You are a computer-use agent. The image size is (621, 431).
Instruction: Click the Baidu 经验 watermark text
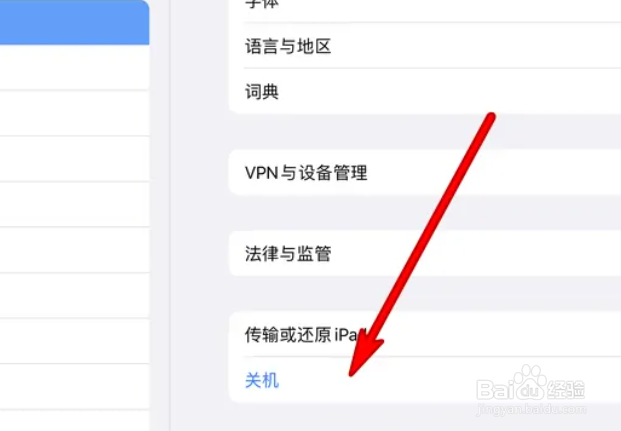pos(566,390)
